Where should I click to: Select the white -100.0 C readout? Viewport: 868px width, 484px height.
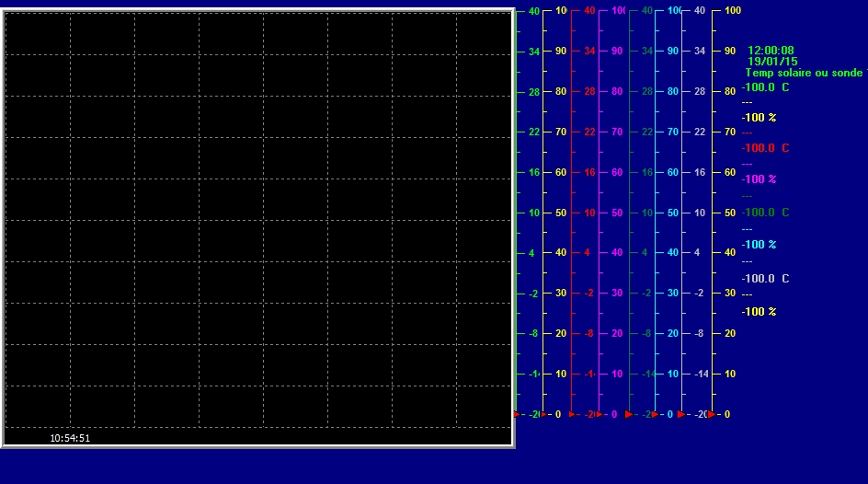click(x=766, y=279)
